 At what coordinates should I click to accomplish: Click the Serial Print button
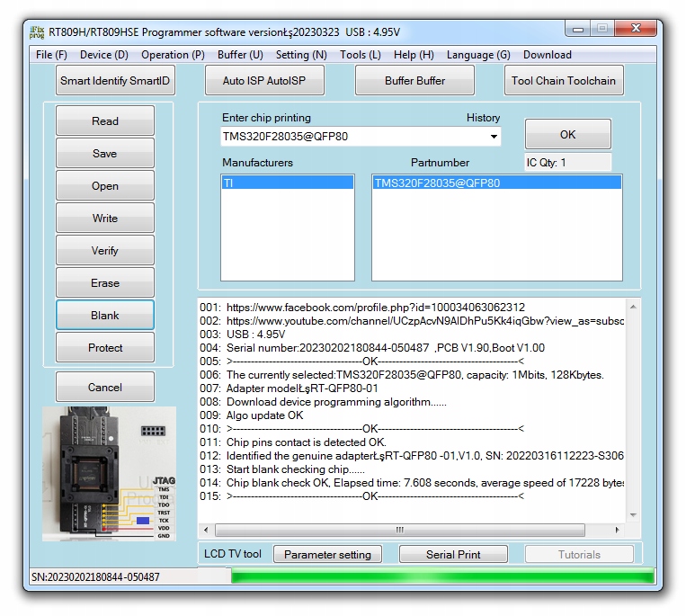coord(453,555)
